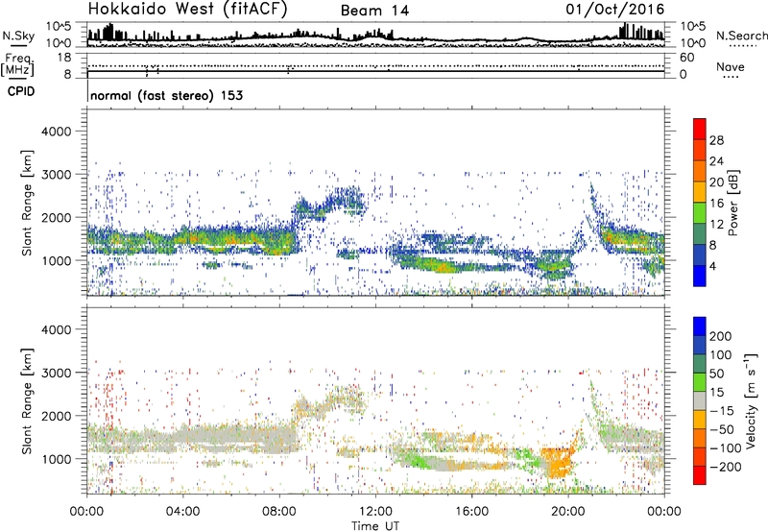Click the red top segment of Power colorbar
This screenshot has width=768, height=532.
(700, 129)
